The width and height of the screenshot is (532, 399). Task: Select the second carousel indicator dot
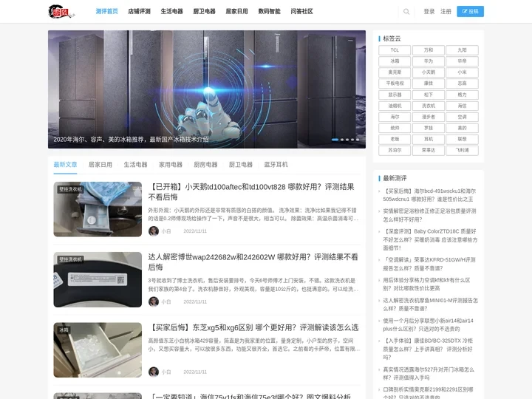pyautogui.click(x=342, y=140)
